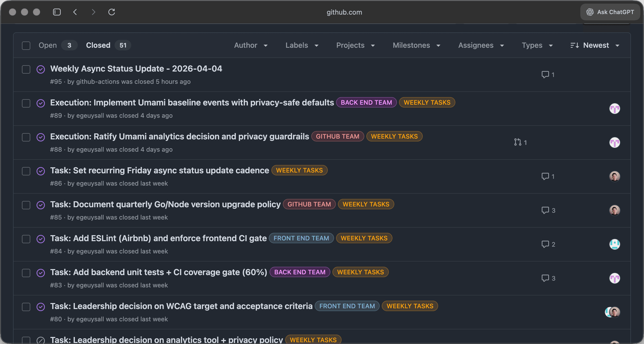Switch to the Open issues tab
Image resolution: width=644 pixels, height=344 pixels.
48,45
